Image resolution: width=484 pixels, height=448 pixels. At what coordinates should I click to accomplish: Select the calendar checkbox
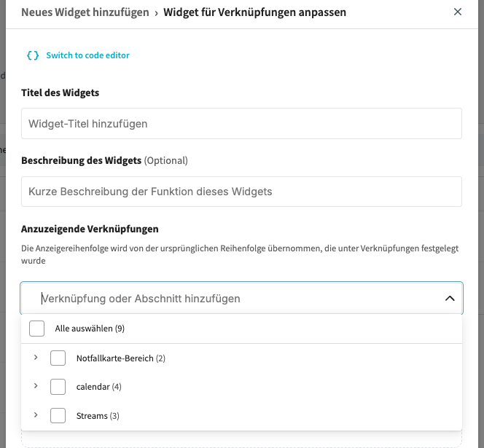[x=58, y=387]
